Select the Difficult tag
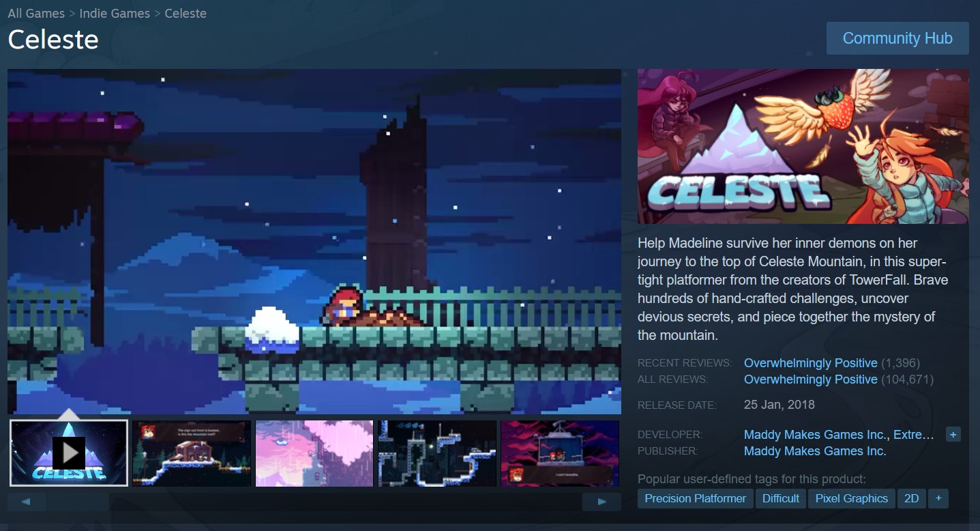The height and width of the screenshot is (531, 980). point(781,498)
